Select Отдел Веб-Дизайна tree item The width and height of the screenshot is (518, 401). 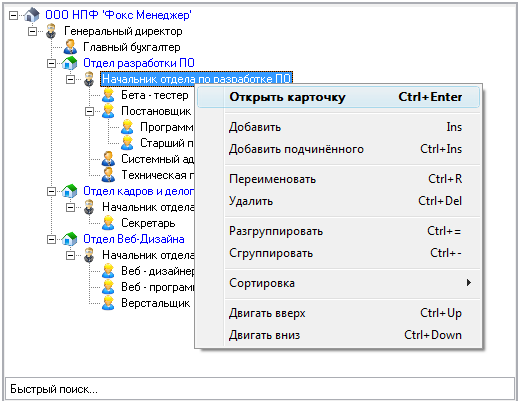pyautogui.click(x=134, y=239)
